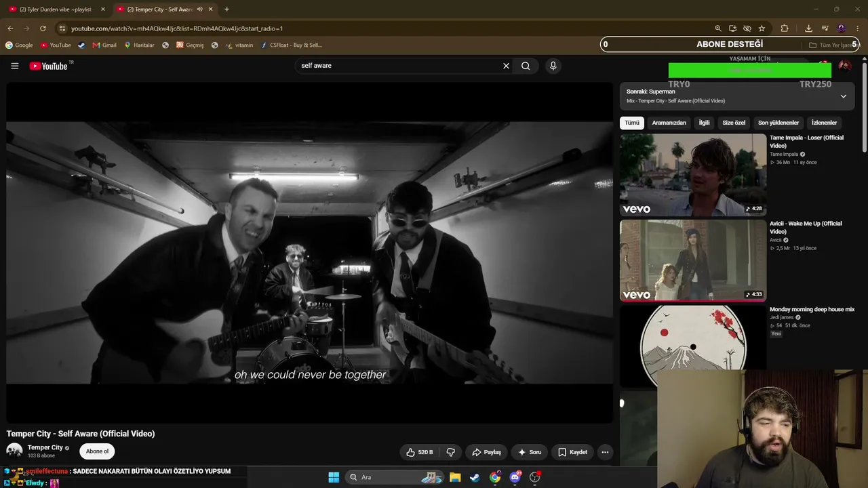Viewport: 868px width, 488px height.
Task: Install the app via the address bar icon
Action: point(732,28)
